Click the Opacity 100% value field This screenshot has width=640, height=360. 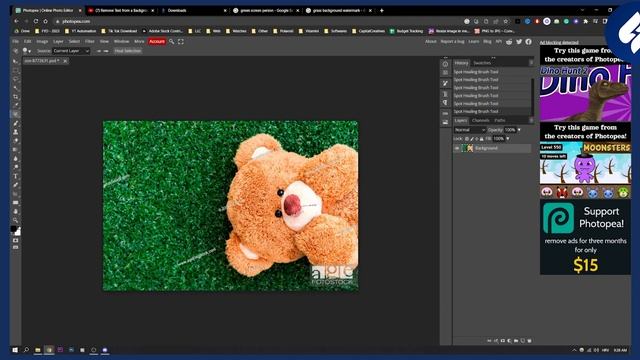[510, 130]
